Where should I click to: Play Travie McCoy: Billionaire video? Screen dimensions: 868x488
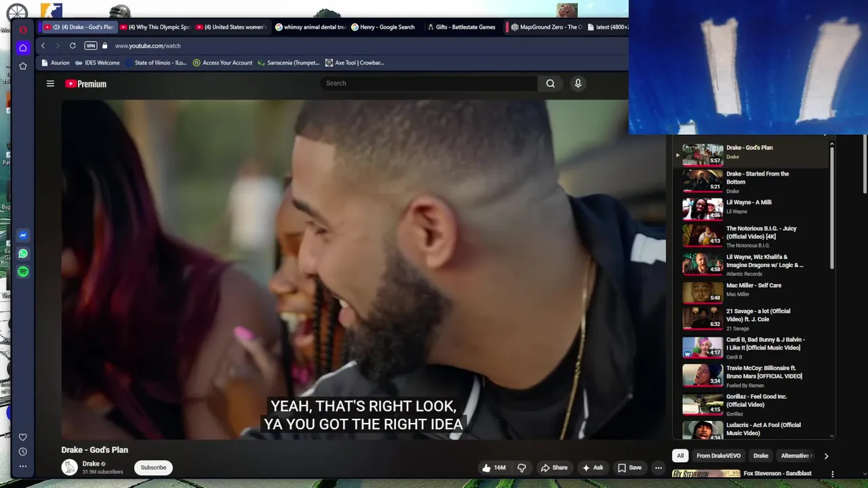[752, 375]
